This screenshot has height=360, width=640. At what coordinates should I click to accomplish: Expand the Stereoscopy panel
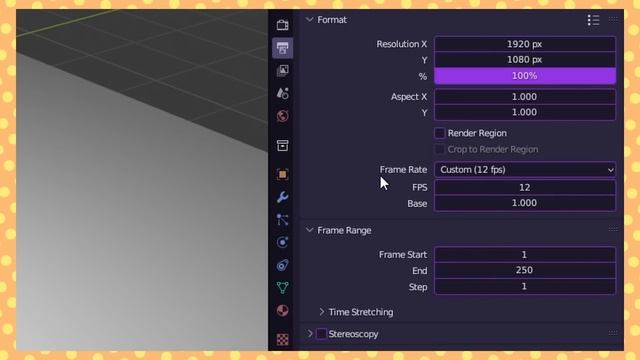coord(310,334)
